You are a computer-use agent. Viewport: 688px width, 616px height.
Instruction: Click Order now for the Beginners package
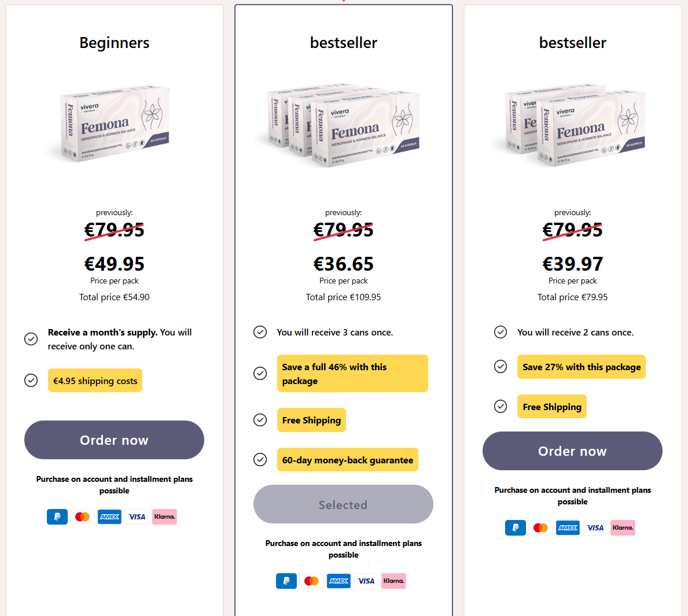(x=114, y=440)
